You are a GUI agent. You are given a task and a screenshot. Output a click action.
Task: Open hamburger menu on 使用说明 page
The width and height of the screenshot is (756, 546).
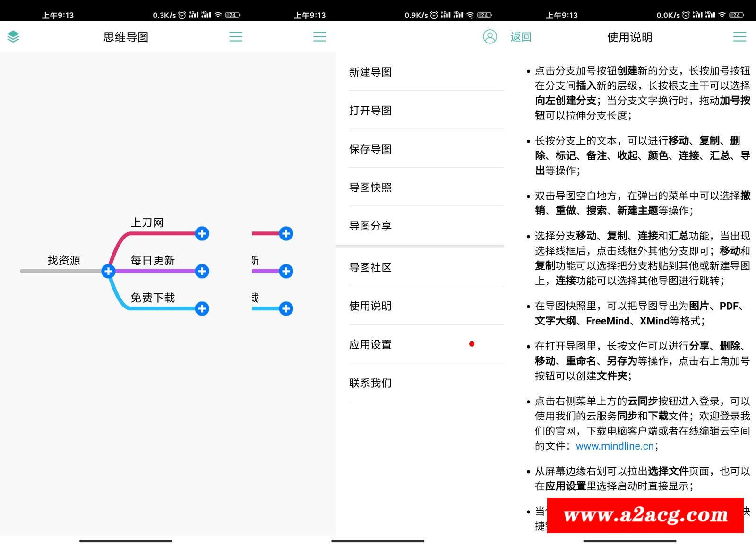(x=739, y=37)
